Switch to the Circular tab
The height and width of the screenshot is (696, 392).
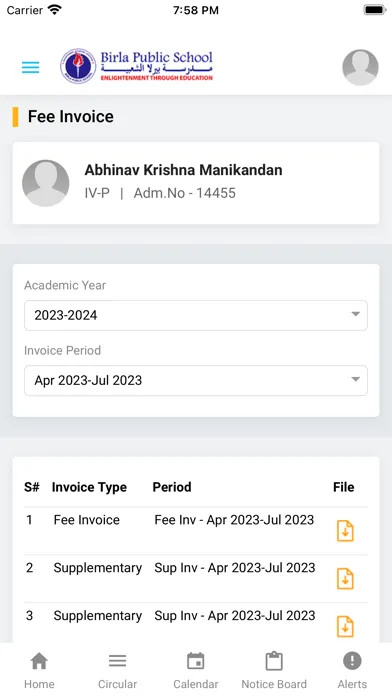117,670
